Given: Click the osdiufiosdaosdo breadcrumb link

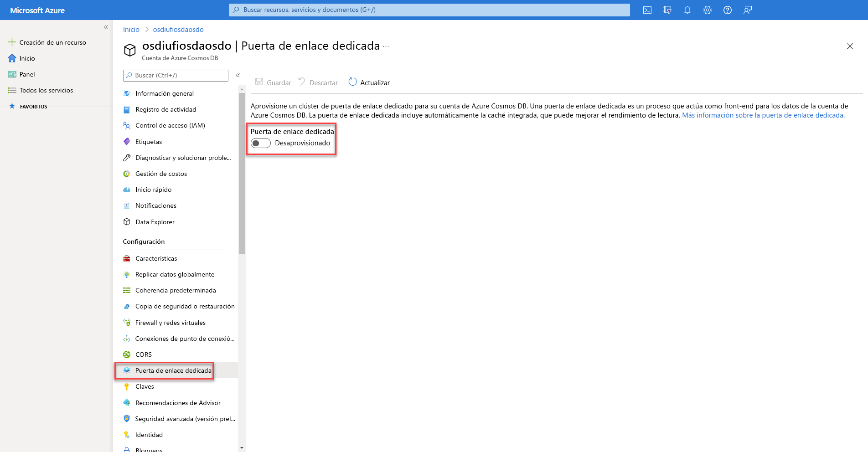Looking at the screenshot, I should tap(178, 30).
